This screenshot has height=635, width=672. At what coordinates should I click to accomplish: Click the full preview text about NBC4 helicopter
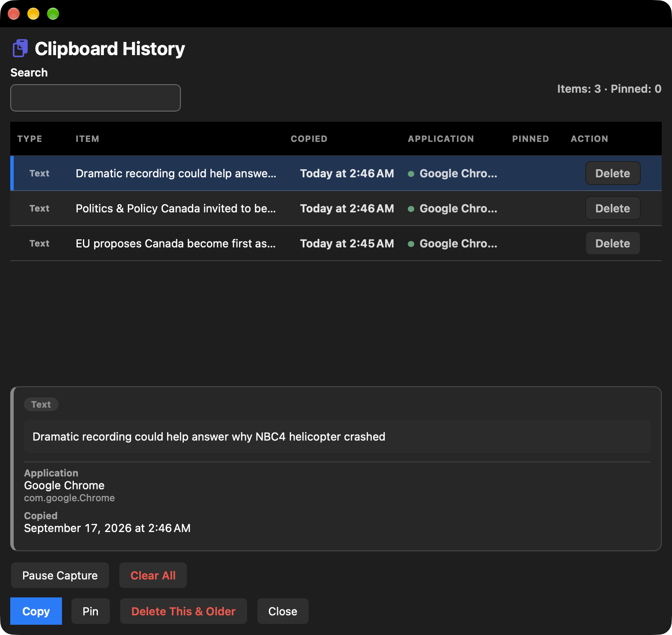click(209, 437)
